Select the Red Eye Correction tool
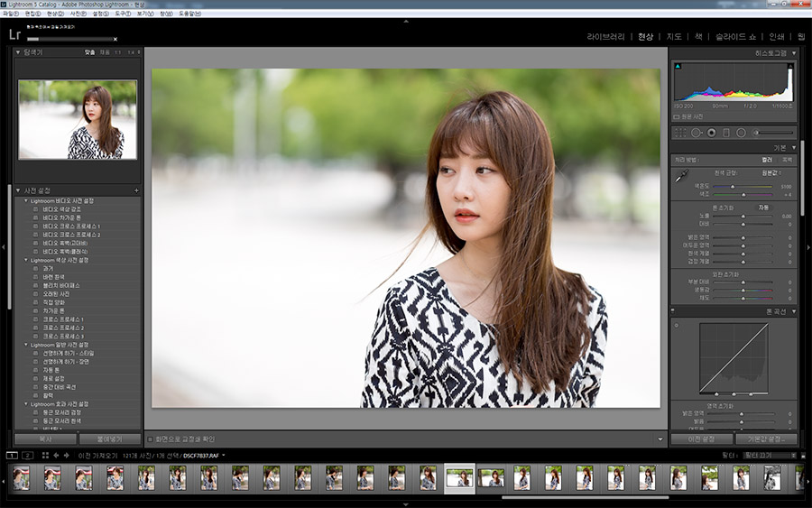 712,133
